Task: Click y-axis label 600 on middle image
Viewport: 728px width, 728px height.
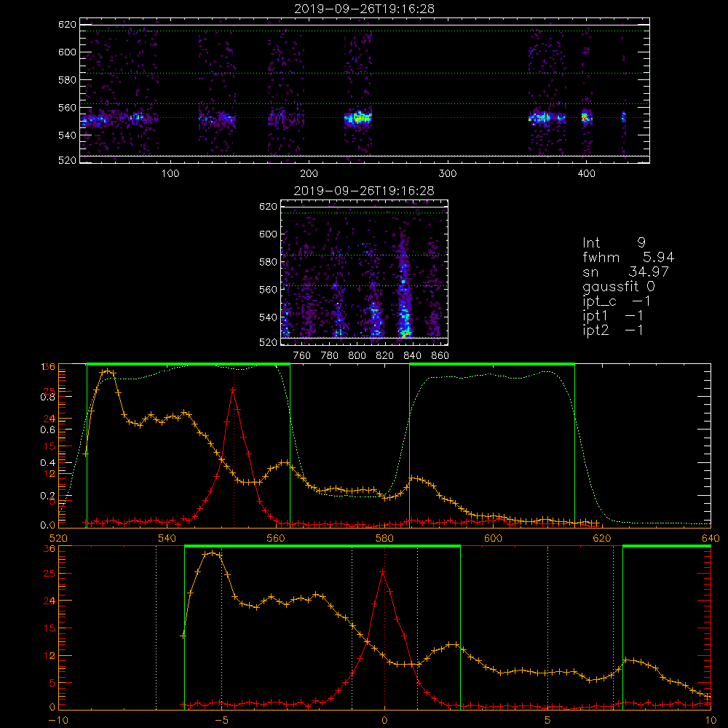Action: (269, 234)
